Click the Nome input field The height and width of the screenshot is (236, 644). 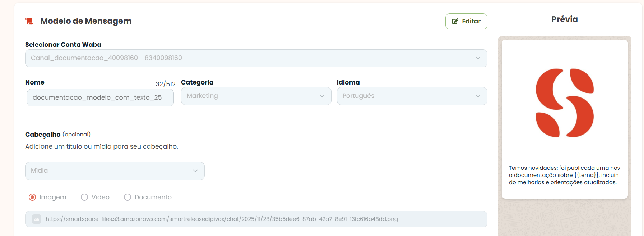tap(100, 97)
